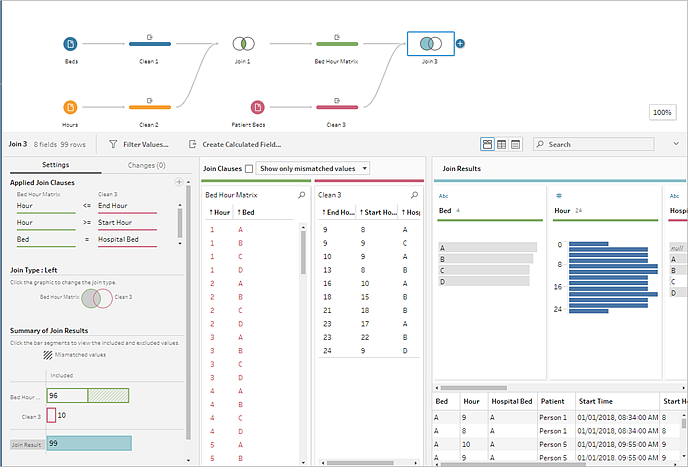Select the Beds input step icon
The image size is (688, 467).
(x=70, y=44)
